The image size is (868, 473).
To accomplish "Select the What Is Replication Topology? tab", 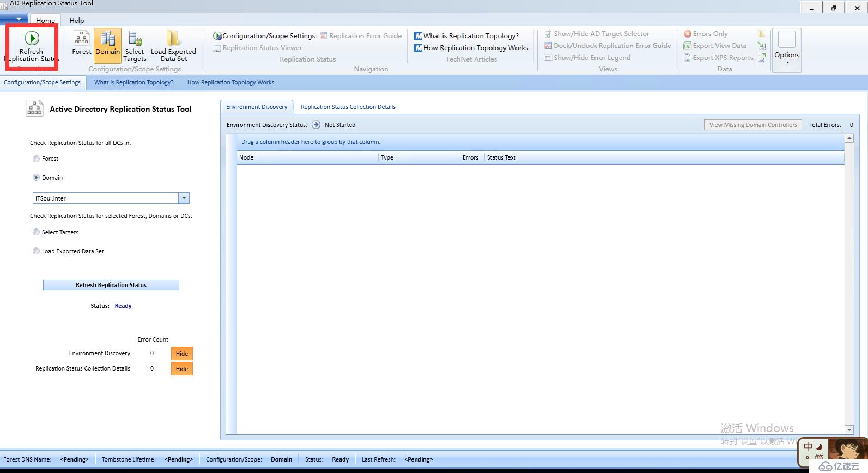I will point(134,82).
